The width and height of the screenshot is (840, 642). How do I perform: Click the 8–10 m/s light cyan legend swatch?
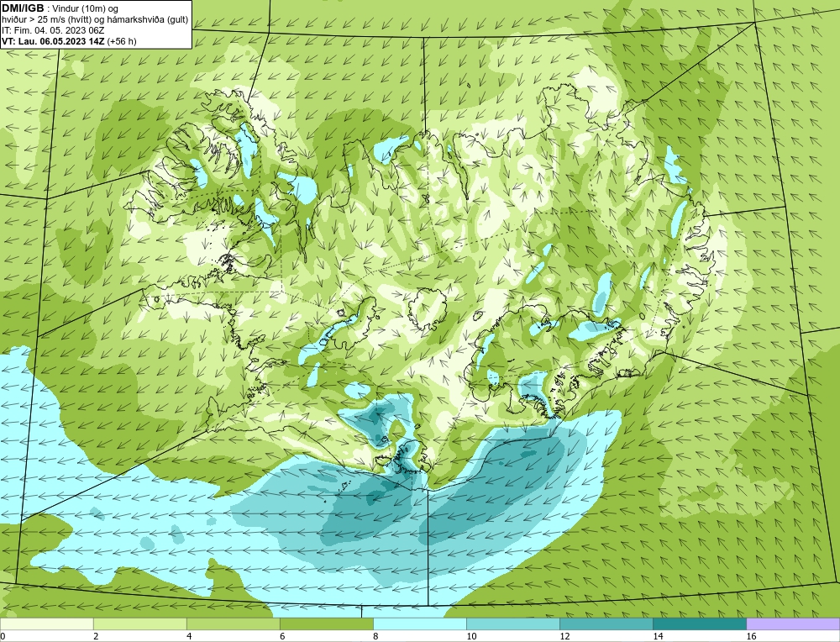[x=420, y=624]
